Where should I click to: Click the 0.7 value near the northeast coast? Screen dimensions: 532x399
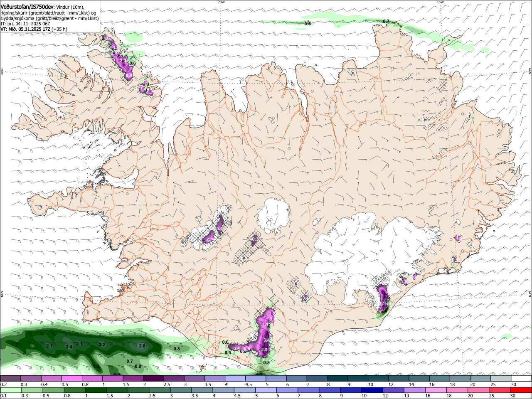coord(386,21)
